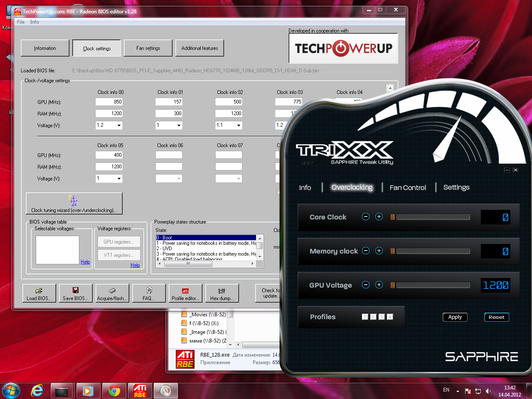Click Core Clock slider track
Screen dimensions: 532x399
(x=433, y=217)
